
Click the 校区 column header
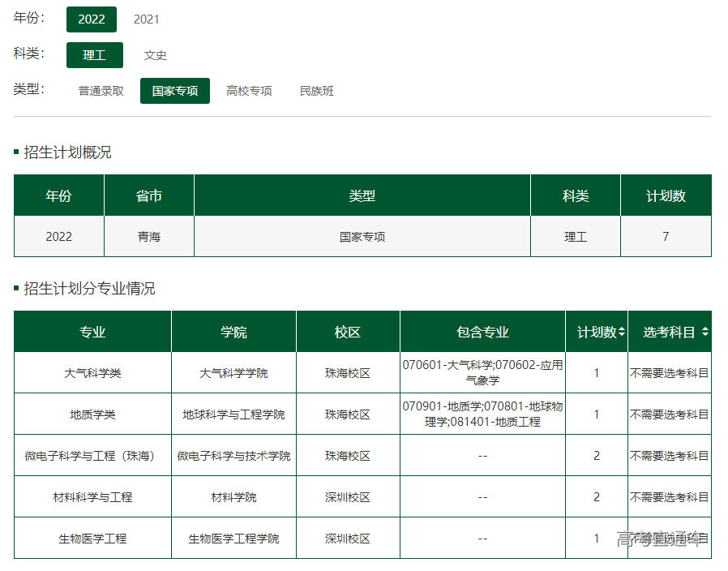(x=348, y=333)
